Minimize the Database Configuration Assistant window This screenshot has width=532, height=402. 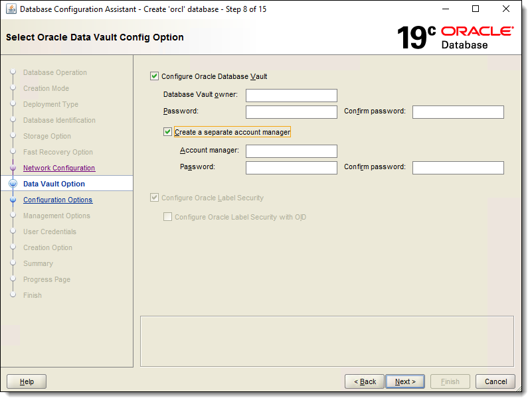[x=446, y=9]
